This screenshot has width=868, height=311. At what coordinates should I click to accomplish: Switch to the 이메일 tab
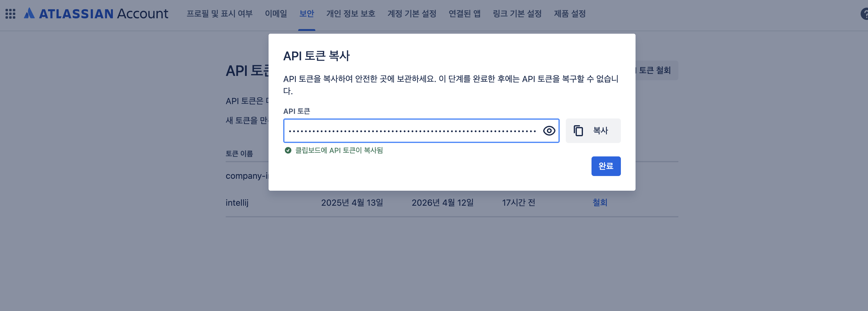point(276,13)
